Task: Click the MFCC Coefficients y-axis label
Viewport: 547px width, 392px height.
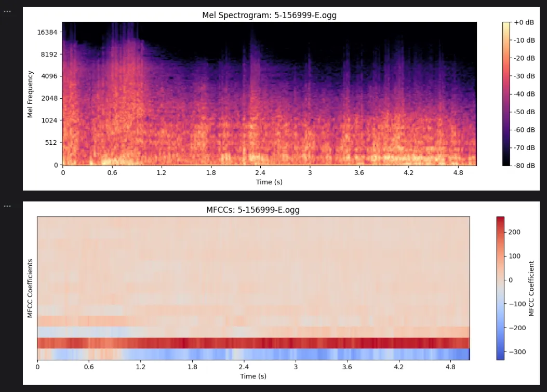Action: point(30,289)
